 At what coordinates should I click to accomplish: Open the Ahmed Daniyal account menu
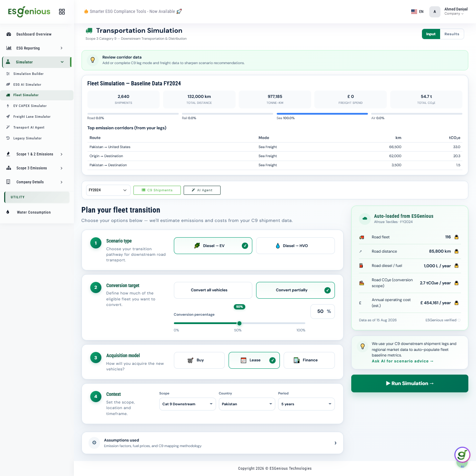[456, 11]
